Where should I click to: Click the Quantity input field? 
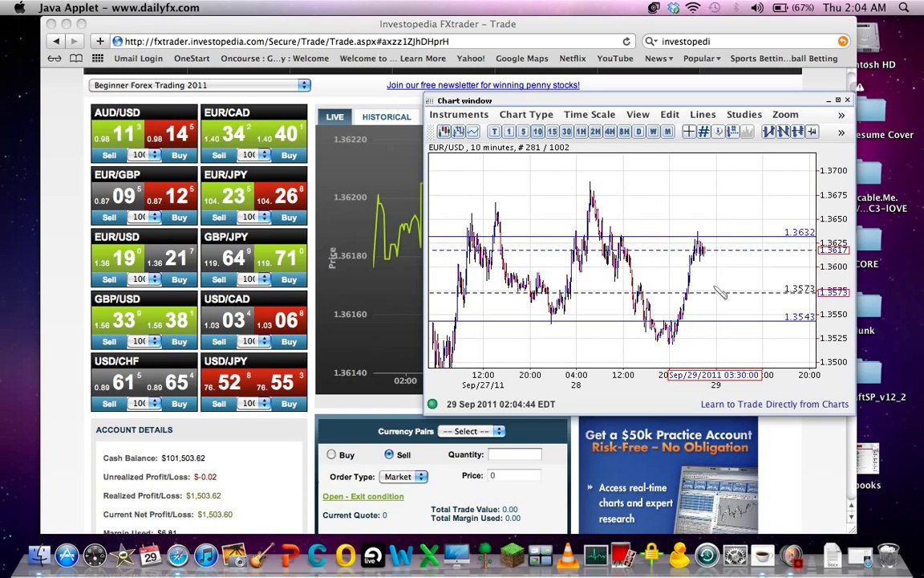click(x=514, y=455)
